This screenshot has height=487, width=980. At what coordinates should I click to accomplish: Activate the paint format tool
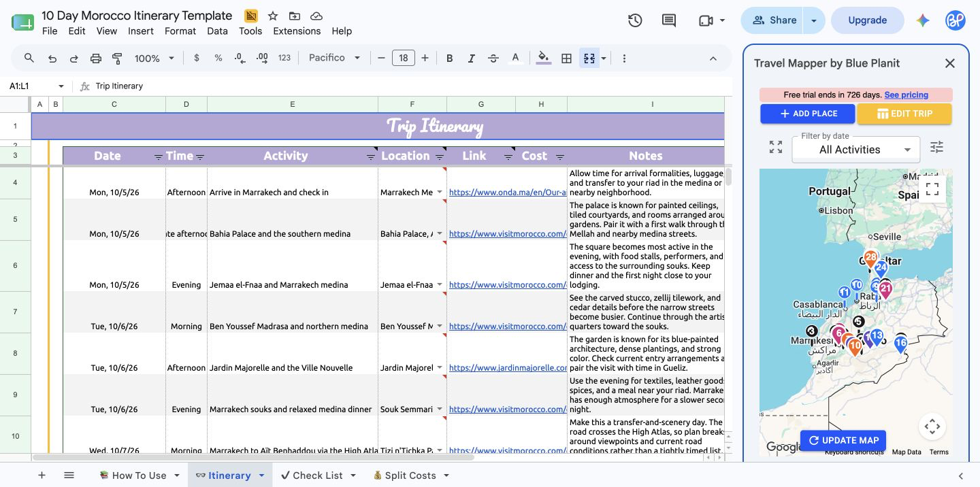[x=117, y=58]
